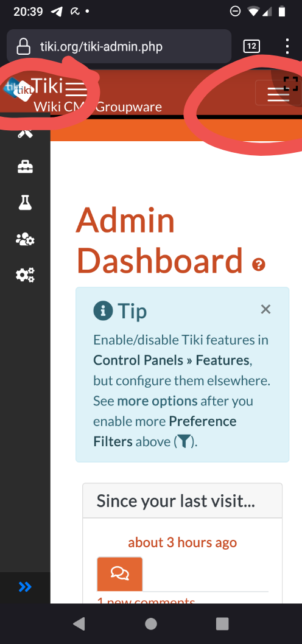This screenshot has width=302, height=644.
Task: Select the users and groups settings icon
Action: pyautogui.click(x=25, y=239)
